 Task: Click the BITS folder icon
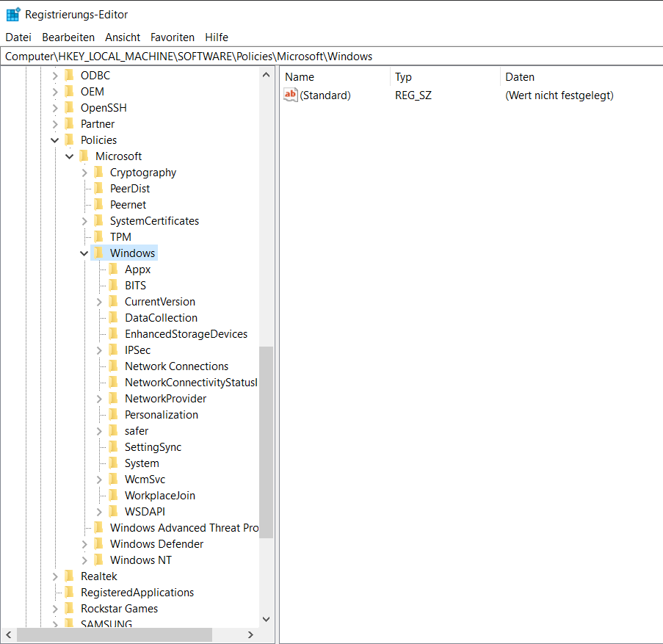[x=113, y=285]
